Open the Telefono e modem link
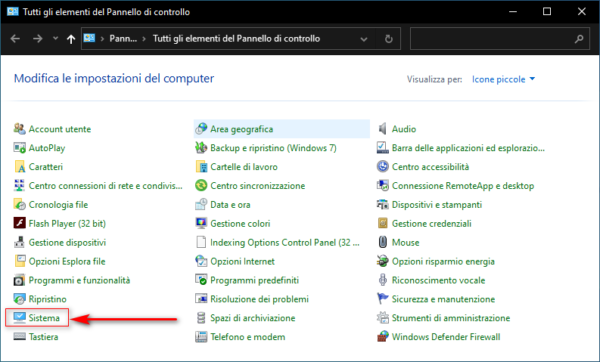 pyautogui.click(x=248, y=337)
